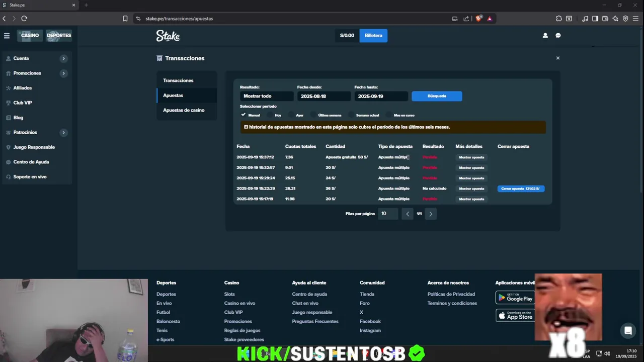Open Juego Responsable in the sidebar
The height and width of the screenshot is (362, 644).
[x=34, y=147]
